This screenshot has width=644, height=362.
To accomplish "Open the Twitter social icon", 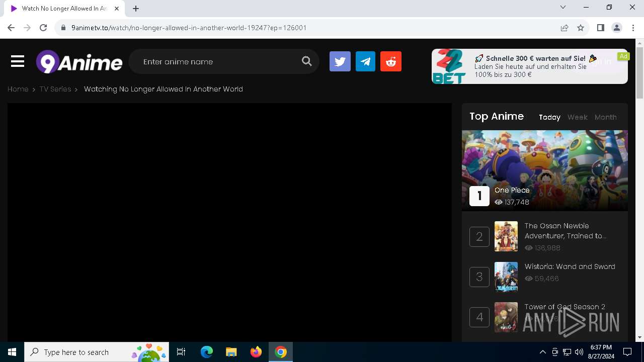I will pyautogui.click(x=340, y=61).
